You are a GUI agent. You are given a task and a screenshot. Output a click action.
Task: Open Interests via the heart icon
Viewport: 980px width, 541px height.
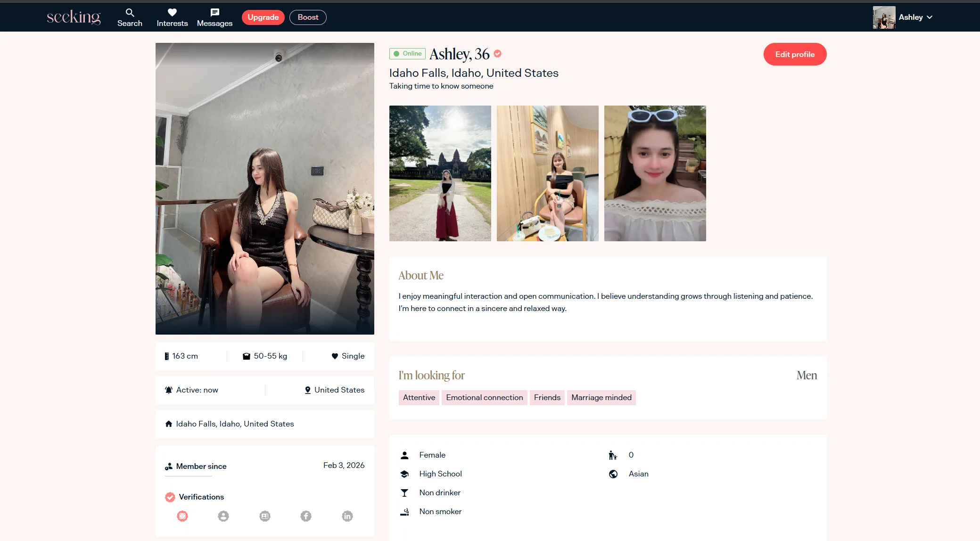(x=172, y=13)
